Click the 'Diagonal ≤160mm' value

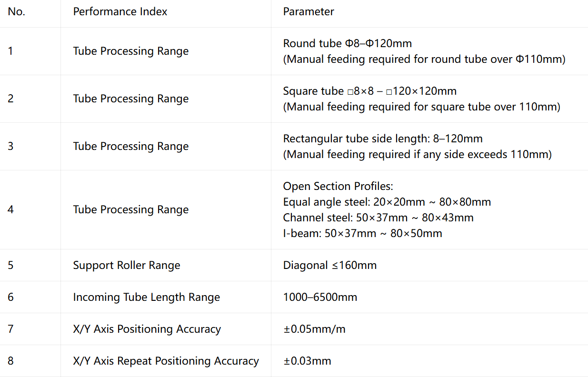(x=330, y=265)
